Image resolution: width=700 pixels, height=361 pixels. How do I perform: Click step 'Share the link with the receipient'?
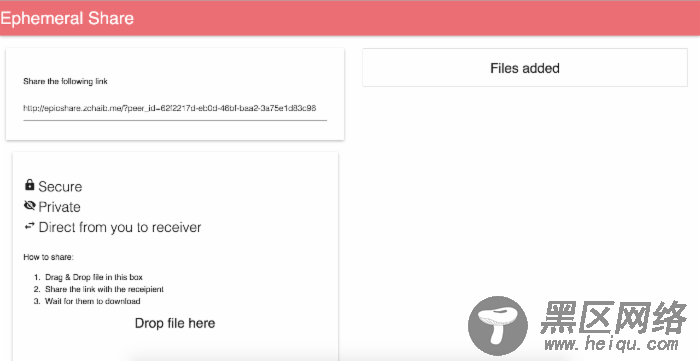click(104, 289)
